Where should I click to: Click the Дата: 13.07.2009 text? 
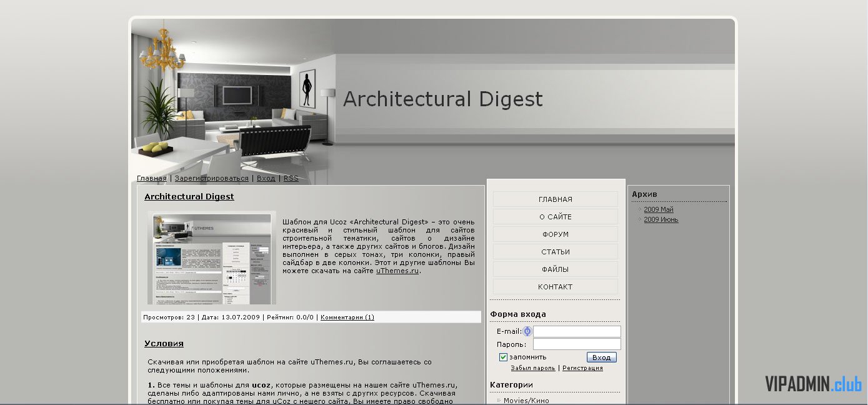pyautogui.click(x=231, y=317)
